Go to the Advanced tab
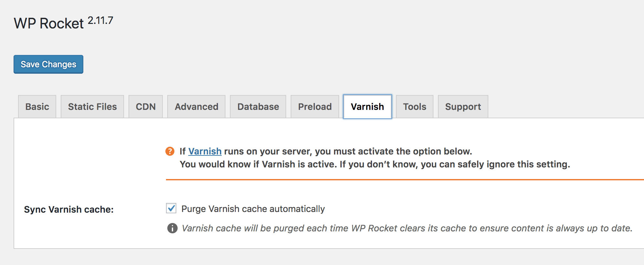The height and width of the screenshot is (265, 644). pos(196,107)
